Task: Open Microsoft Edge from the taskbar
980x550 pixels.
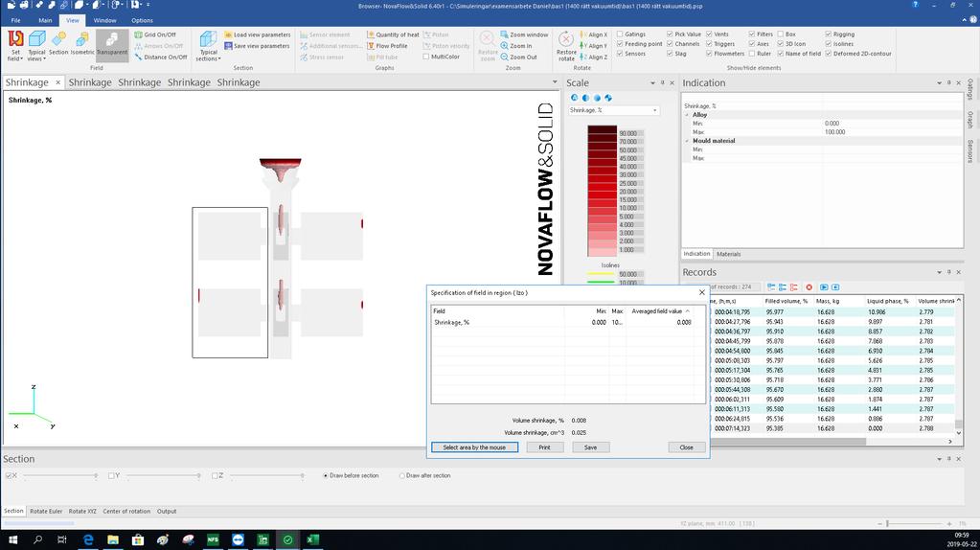Action: [88, 539]
